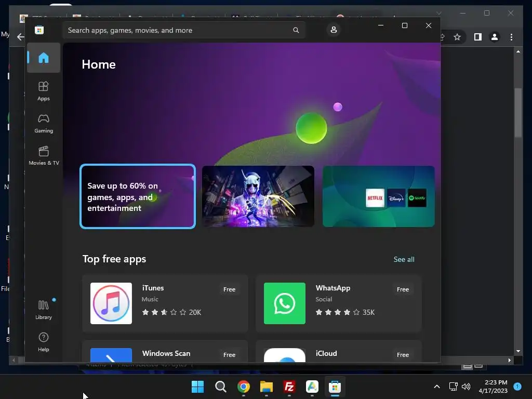Open network status tray icon
Viewport: 532px width, 399px height.
454,387
